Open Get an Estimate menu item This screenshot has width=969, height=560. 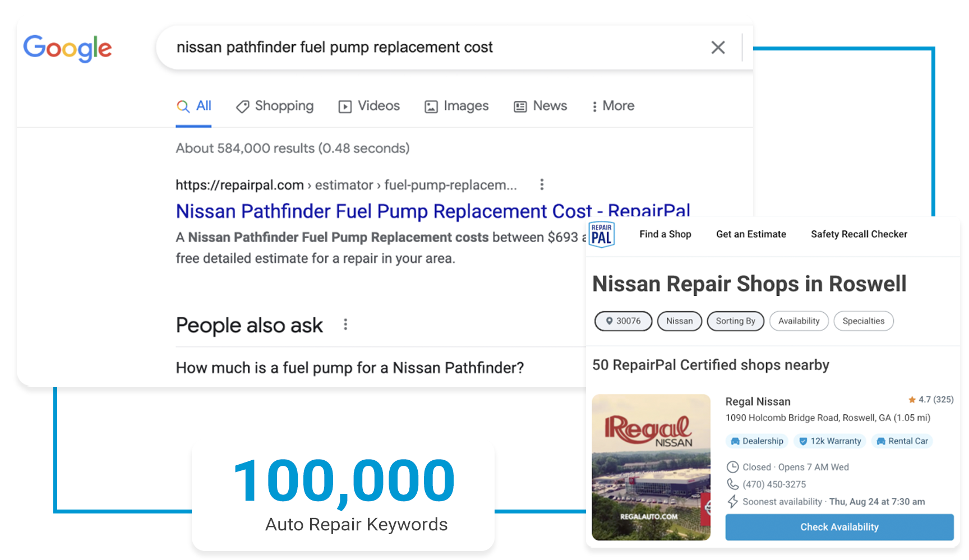(751, 234)
